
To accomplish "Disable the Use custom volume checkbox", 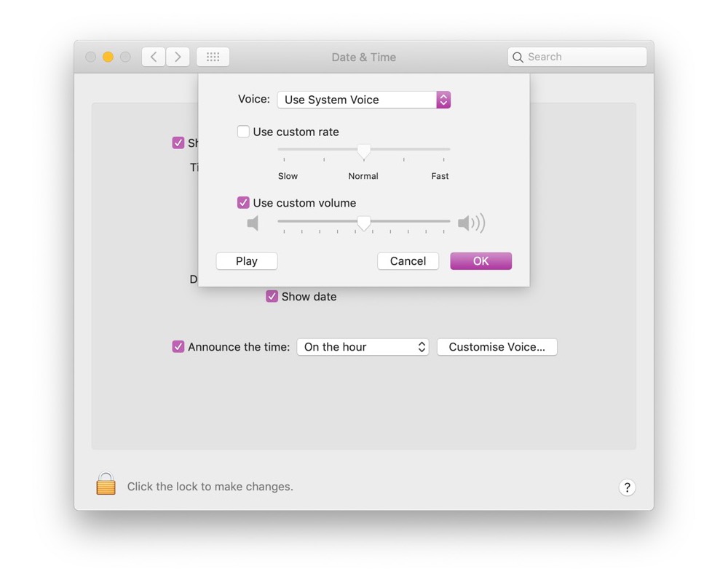I will coord(244,202).
